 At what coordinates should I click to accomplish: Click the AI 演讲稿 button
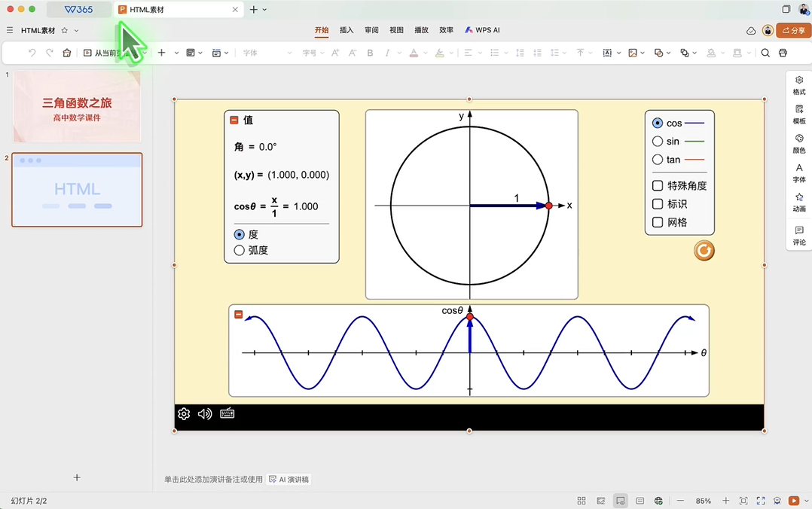[x=288, y=479]
